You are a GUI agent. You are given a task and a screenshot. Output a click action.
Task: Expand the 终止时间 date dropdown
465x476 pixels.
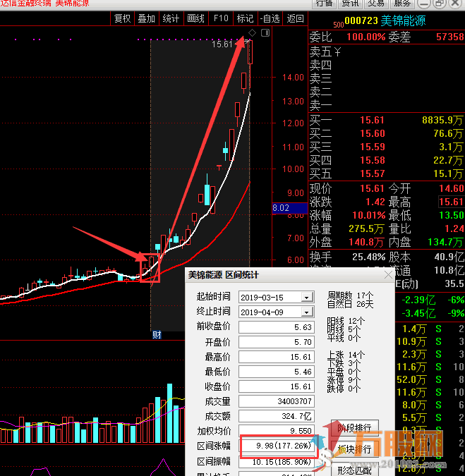pyautogui.click(x=307, y=312)
